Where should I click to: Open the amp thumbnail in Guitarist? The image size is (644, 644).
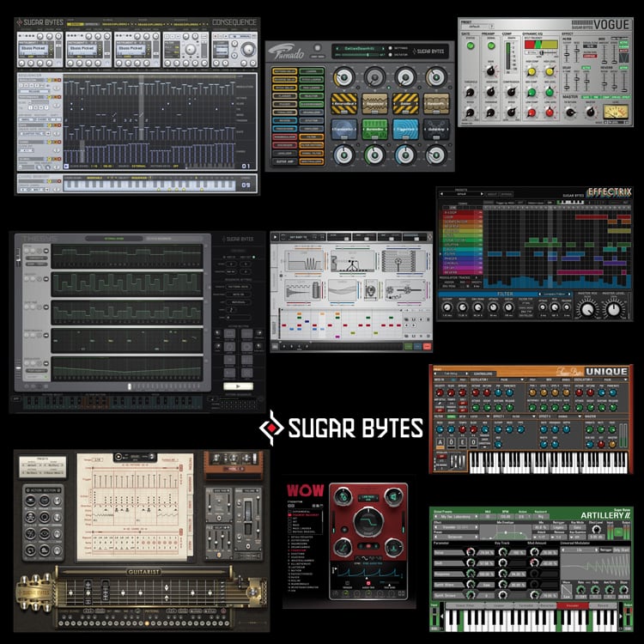click(234, 464)
